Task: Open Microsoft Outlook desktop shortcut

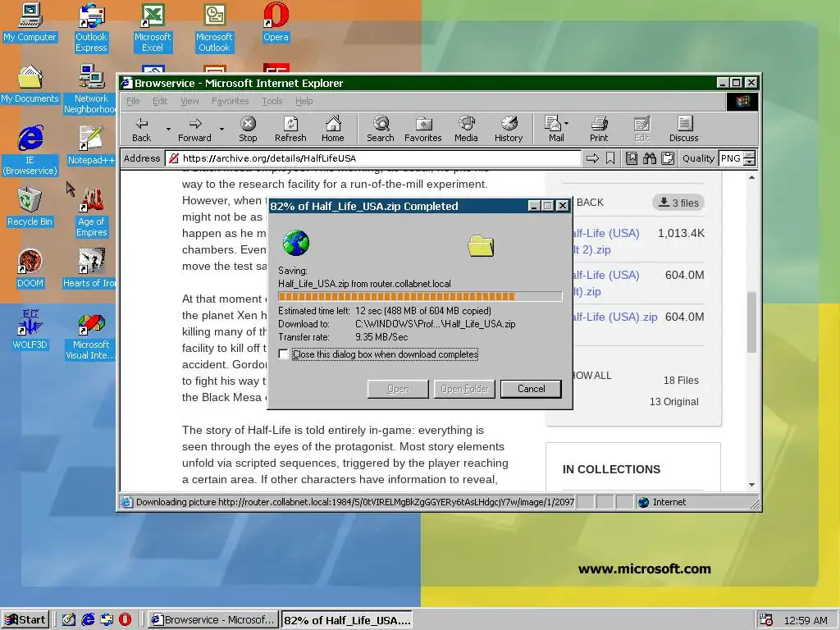Action: click(x=214, y=28)
